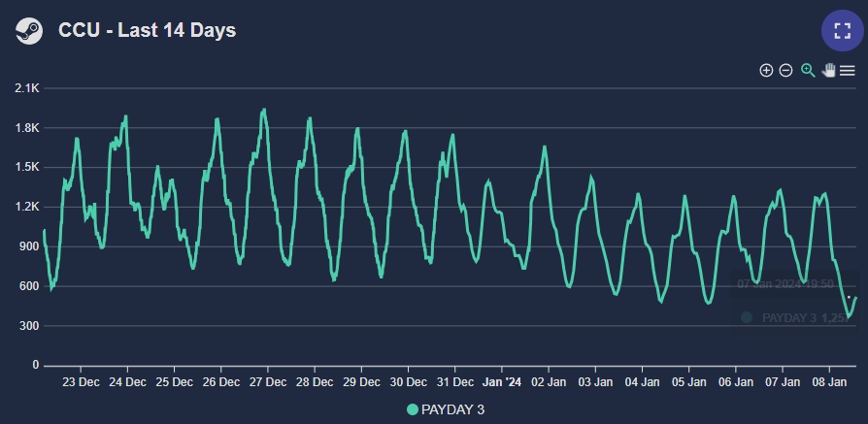The width and height of the screenshot is (868, 424).
Task: Click the 03 Jan axis label
Action: 595,382
